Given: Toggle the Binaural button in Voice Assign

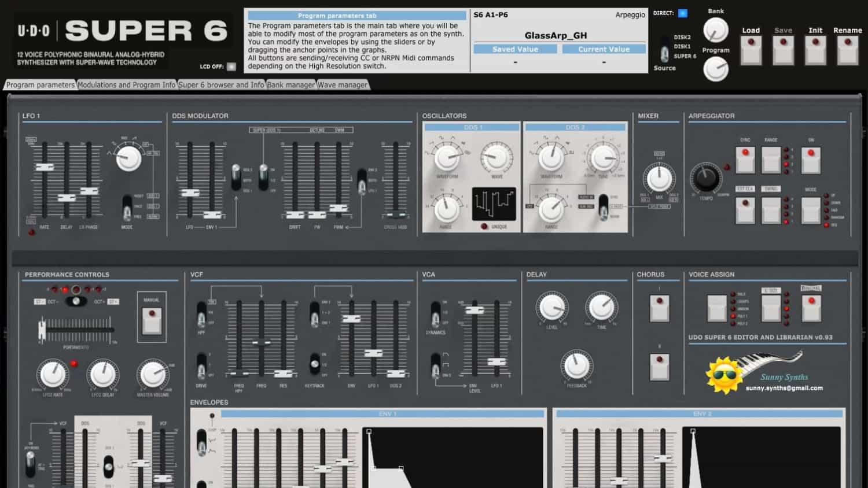Looking at the screenshot, I should pos(811,308).
